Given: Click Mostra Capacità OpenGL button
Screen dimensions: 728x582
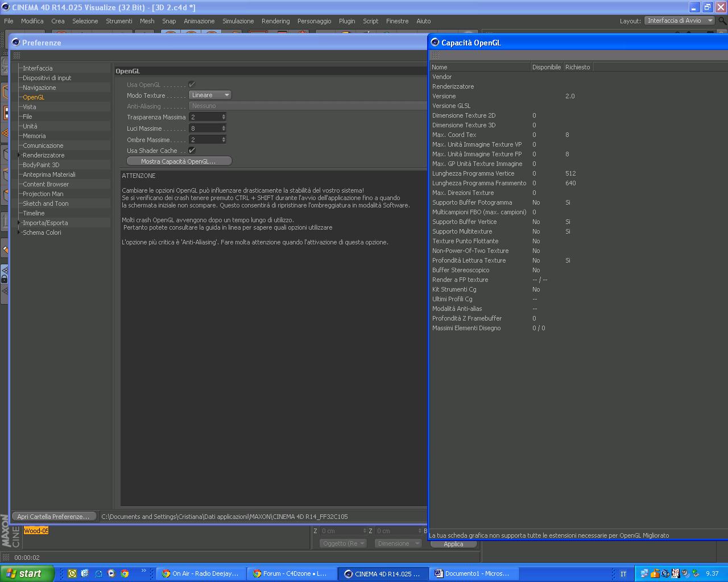Looking at the screenshot, I should [179, 161].
